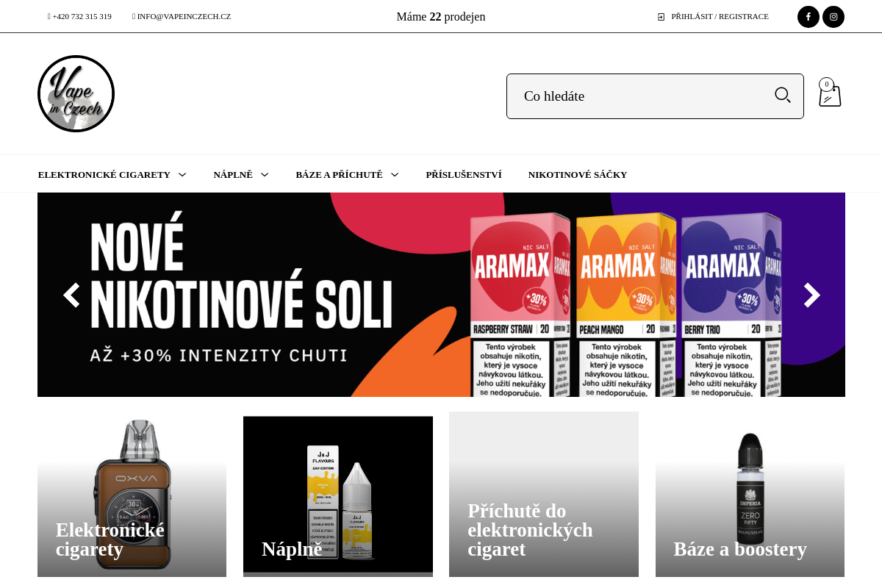Screen dimensions: 882x588
Task: Go to next banner slide arrow
Action: tap(811, 295)
